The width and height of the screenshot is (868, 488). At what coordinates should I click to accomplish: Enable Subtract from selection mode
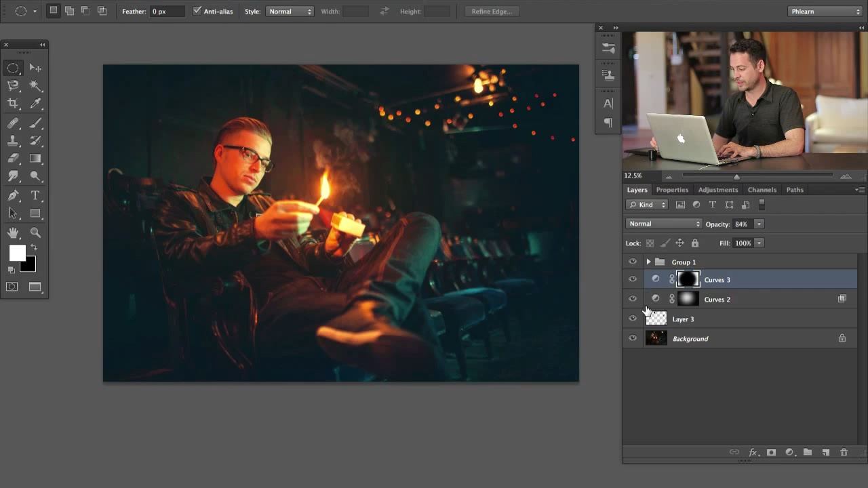85,11
